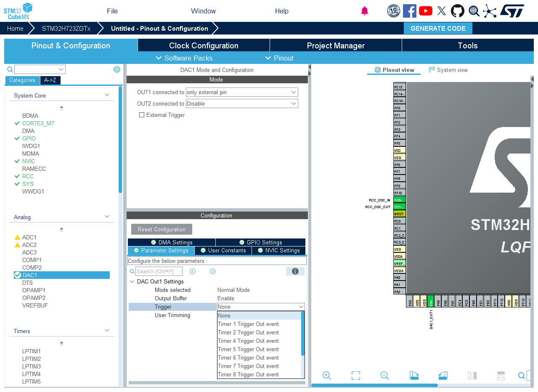Open the GitHub icon link
This screenshot has height=392, width=538.
[458, 11]
